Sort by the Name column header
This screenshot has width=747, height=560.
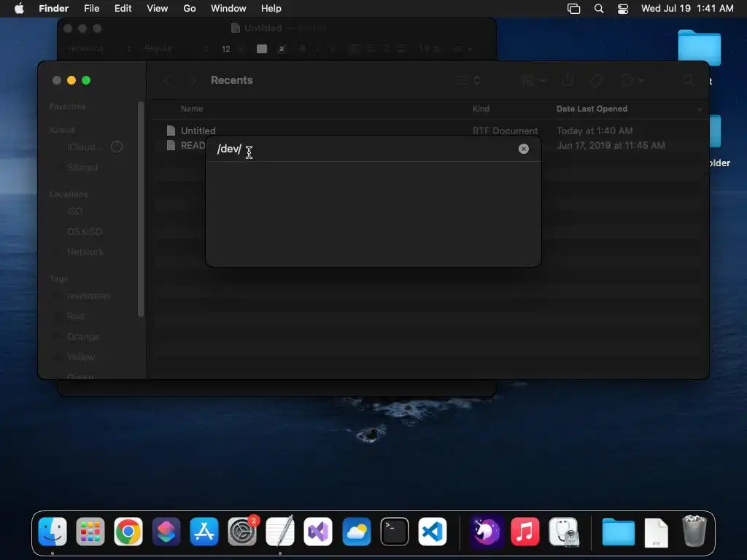pos(192,109)
